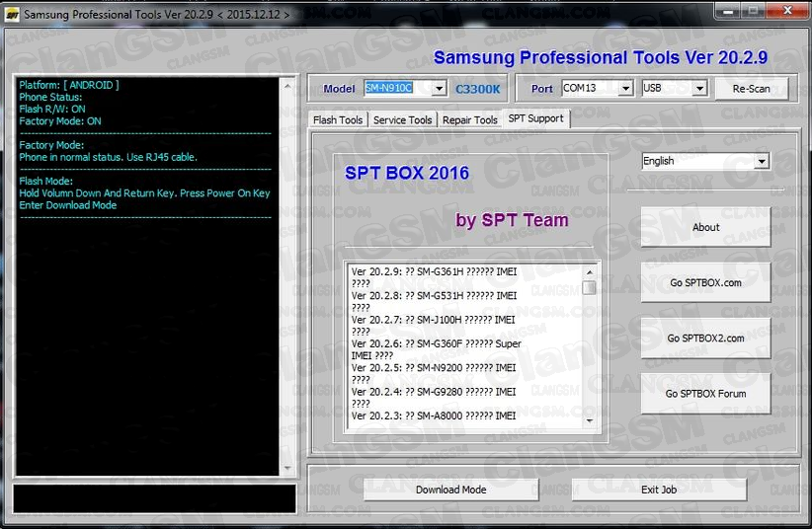Click the Go SPTBOX.com button
This screenshot has height=529, width=812.
[x=705, y=283]
